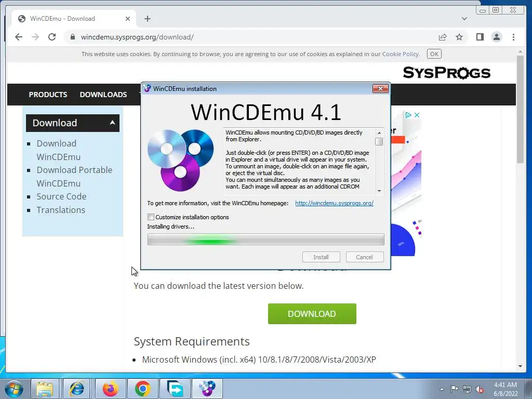Open Download Portable WinCDEmu link

[74, 177]
